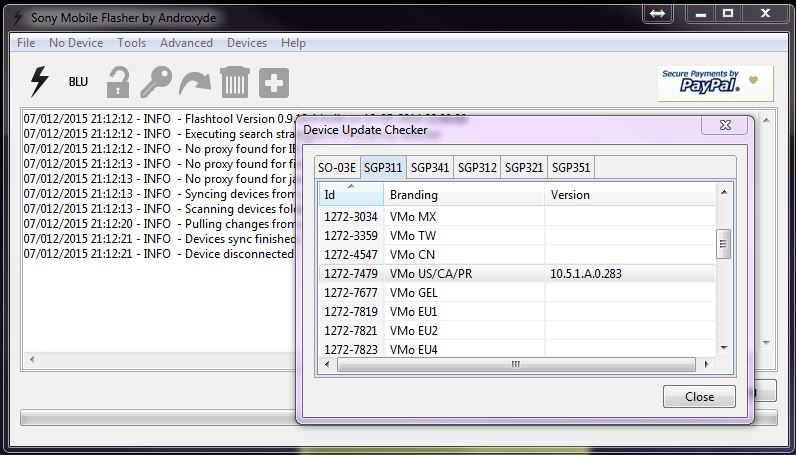Sort table by the Version column header
This screenshot has width=796, height=455.
(x=629, y=194)
